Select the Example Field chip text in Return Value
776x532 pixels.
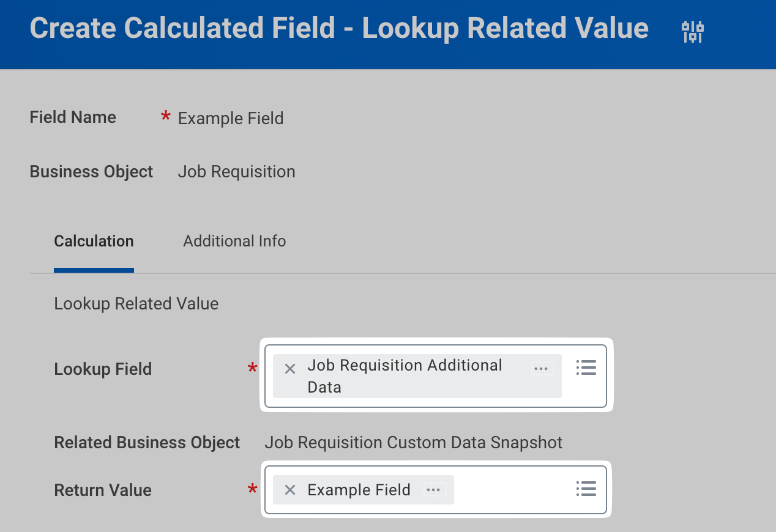[x=359, y=490]
